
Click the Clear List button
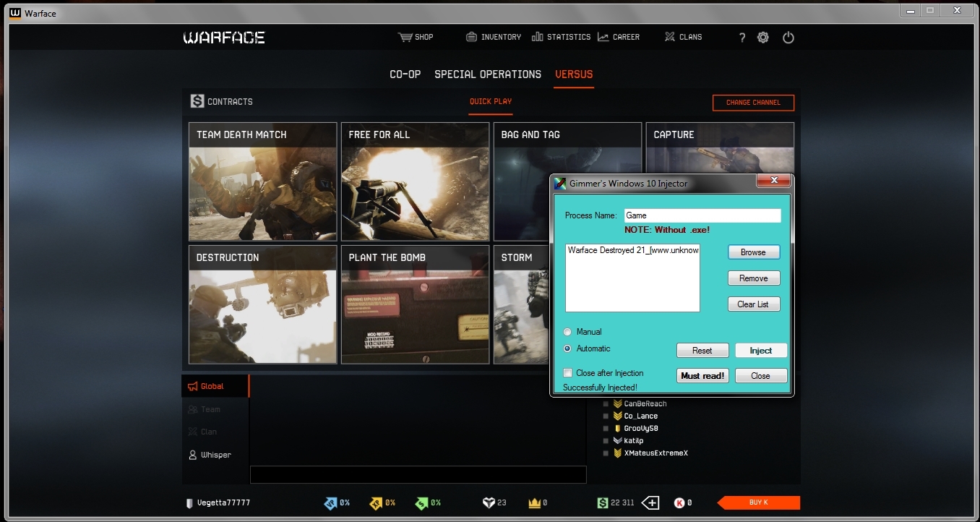[x=754, y=304]
